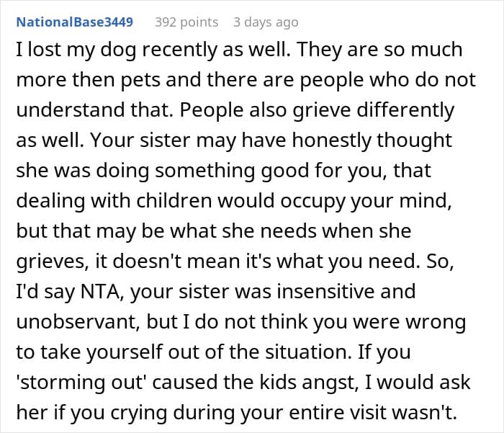Click the words 'caused the kids angst'
The height and width of the screenshot is (433, 504).
pos(255,383)
